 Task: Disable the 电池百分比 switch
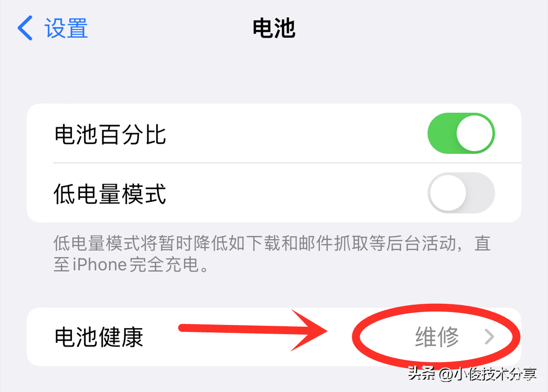[x=461, y=133]
